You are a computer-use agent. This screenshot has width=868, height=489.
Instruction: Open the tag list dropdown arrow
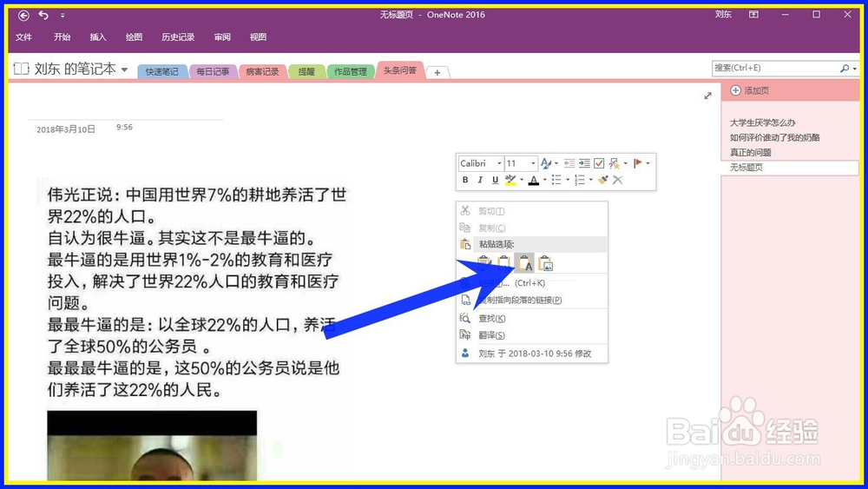pyautogui.click(x=626, y=163)
